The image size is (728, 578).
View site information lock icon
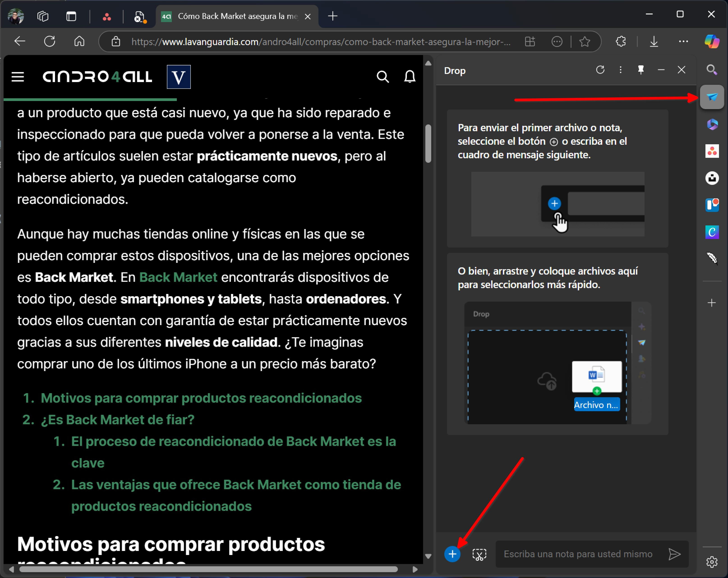(x=116, y=41)
